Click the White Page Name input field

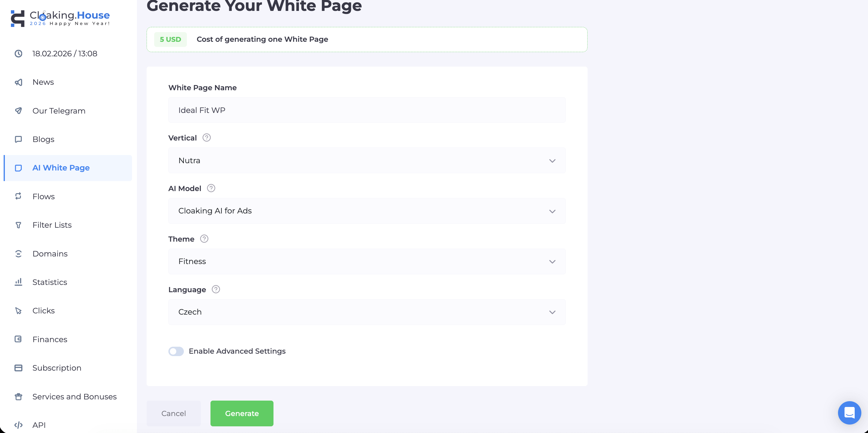point(366,110)
